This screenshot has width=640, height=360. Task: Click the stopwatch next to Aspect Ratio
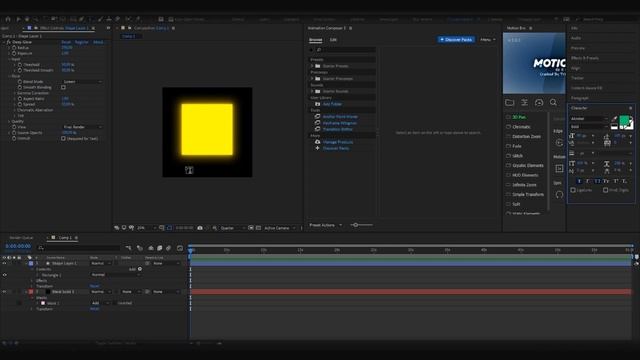pyautogui.click(x=20, y=99)
